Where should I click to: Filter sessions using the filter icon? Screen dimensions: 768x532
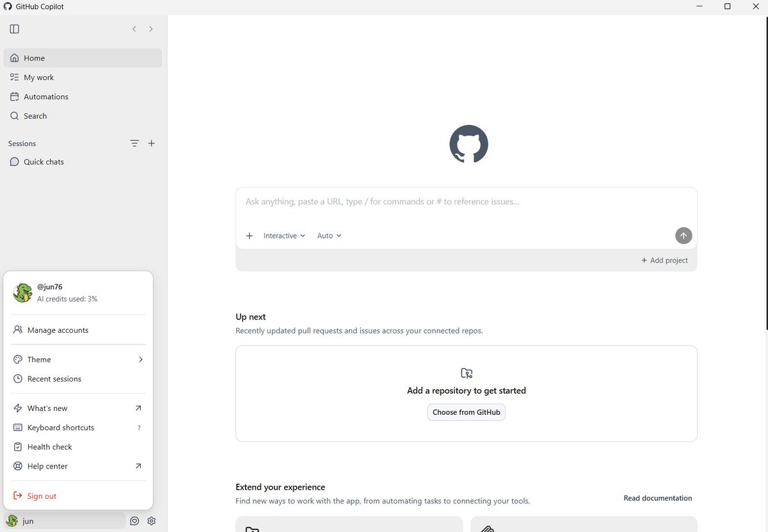(x=134, y=143)
